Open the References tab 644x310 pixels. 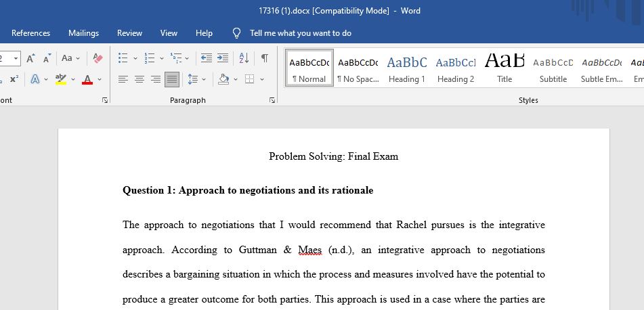tap(30, 33)
